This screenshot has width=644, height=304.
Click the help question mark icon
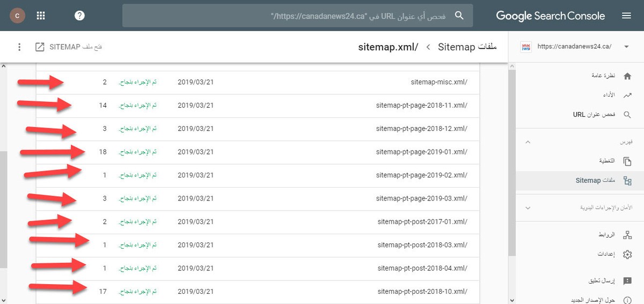pyautogui.click(x=79, y=16)
